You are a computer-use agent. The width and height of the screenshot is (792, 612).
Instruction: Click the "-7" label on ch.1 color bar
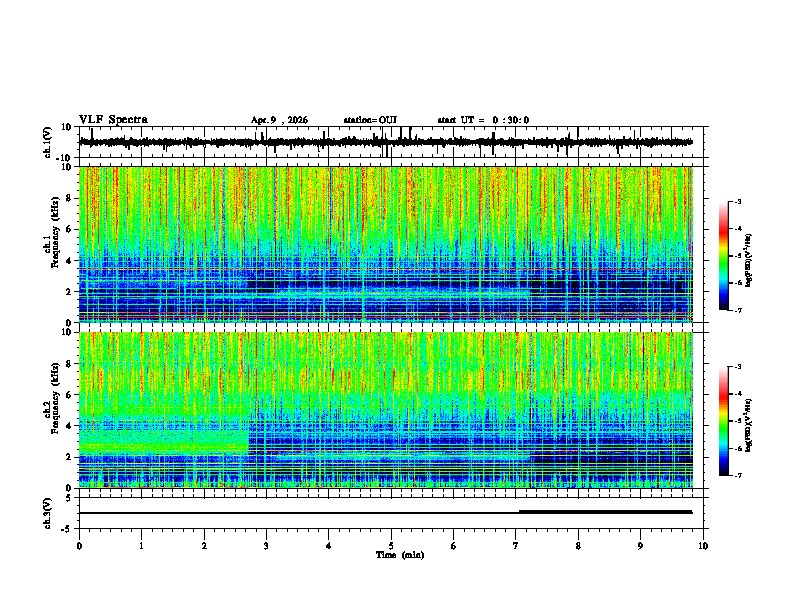pos(738,310)
